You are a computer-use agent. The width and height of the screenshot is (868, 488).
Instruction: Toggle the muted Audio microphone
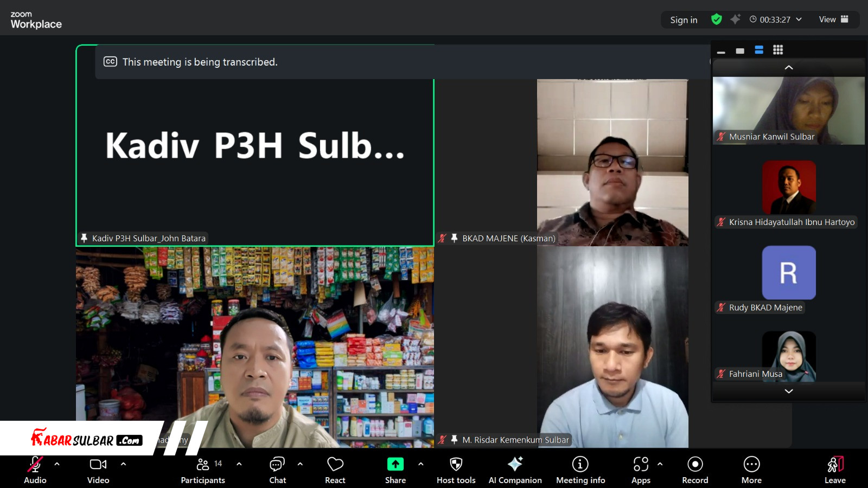coord(35,465)
